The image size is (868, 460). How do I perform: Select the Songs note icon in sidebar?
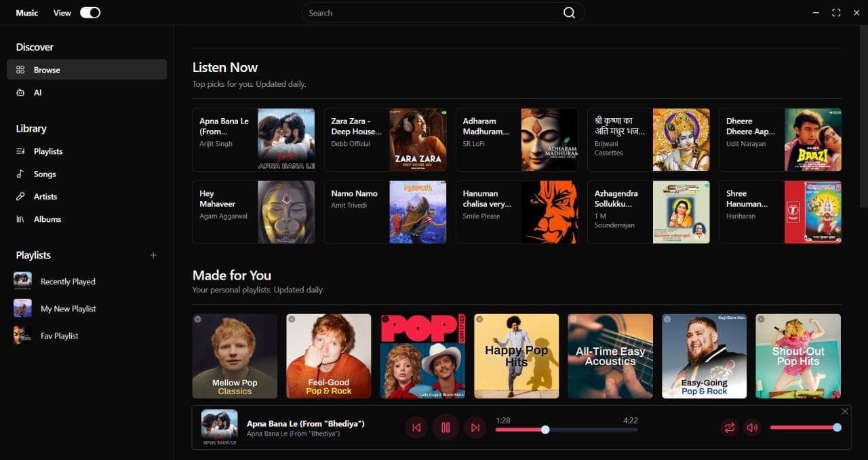click(x=21, y=174)
